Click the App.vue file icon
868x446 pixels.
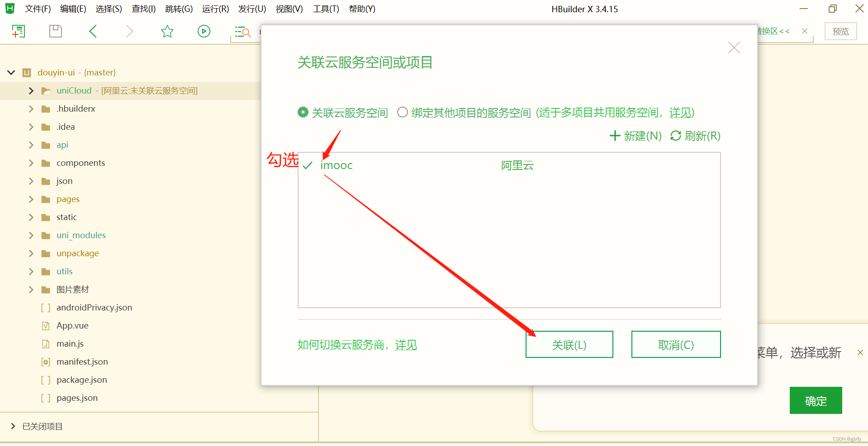point(46,326)
